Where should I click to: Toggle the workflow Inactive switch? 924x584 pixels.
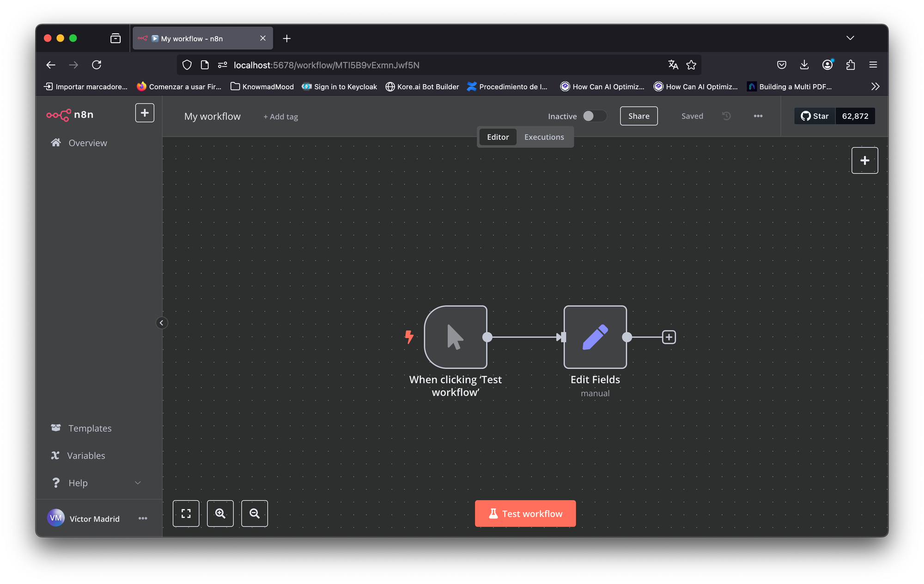point(594,116)
